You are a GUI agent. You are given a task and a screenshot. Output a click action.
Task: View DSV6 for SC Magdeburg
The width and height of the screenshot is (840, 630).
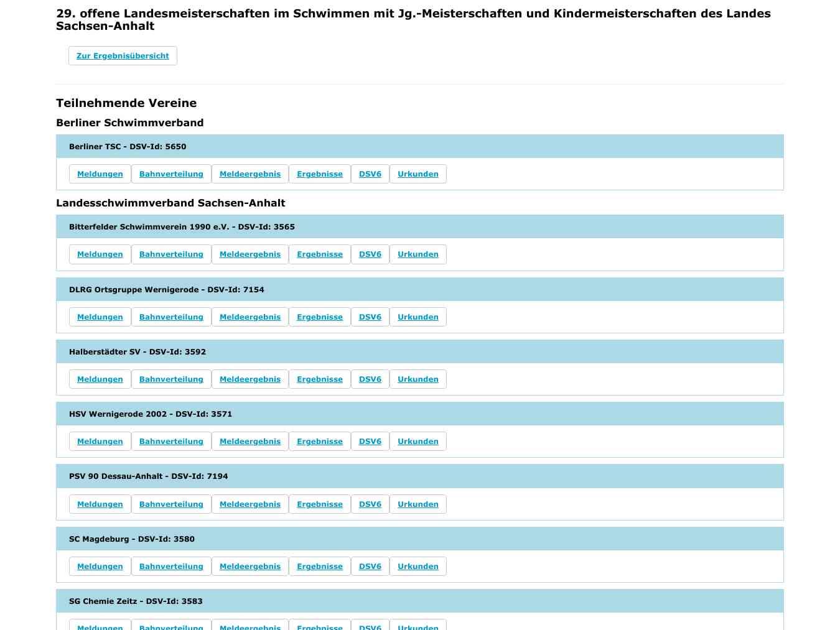370,566
